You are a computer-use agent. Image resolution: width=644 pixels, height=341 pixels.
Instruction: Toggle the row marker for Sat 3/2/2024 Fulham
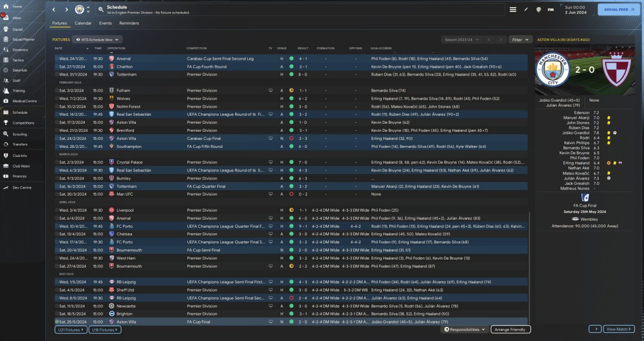tap(57, 91)
